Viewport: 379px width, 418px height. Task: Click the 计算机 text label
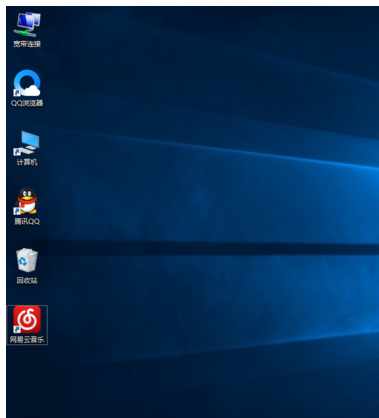[27, 162]
